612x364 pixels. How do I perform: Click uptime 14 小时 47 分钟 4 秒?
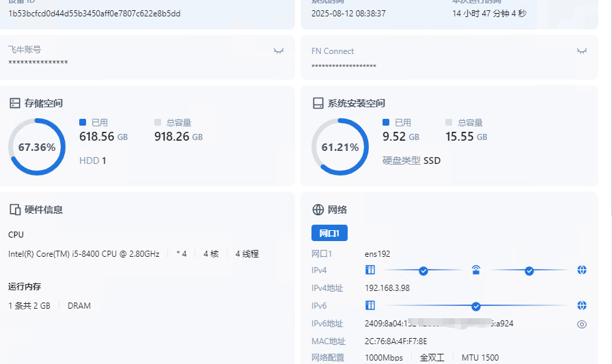[x=489, y=13]
